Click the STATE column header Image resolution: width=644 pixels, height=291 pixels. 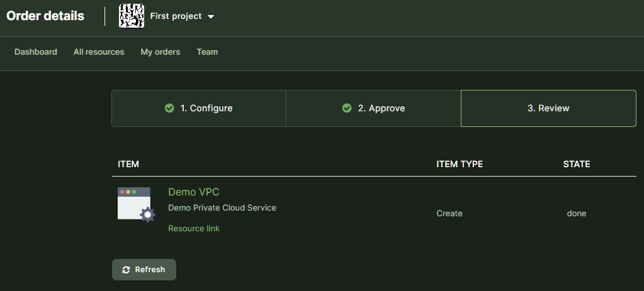pyautogui.click(x=576, y=164)
